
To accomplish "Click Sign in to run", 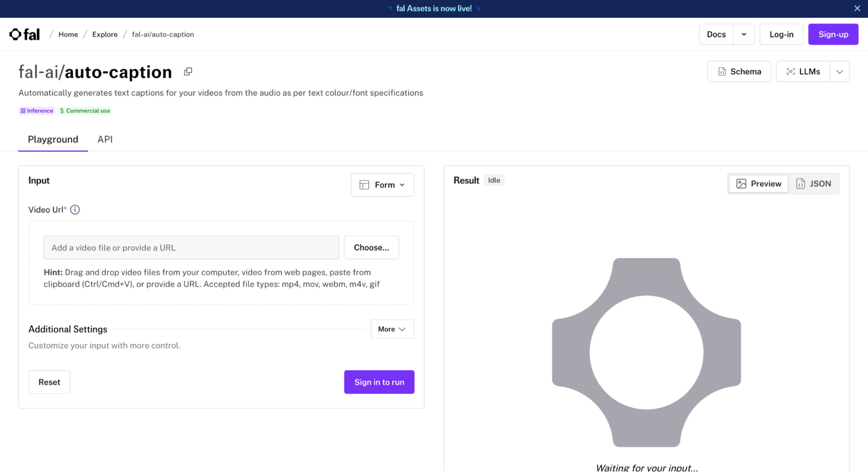I will pos(379,382).
